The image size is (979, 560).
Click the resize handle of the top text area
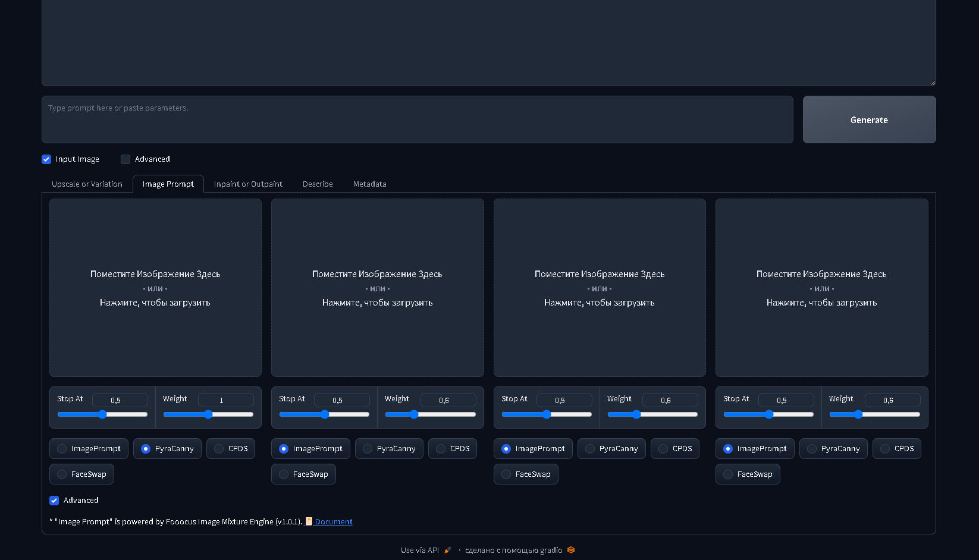pyautogui.click(x=932, y=83)
